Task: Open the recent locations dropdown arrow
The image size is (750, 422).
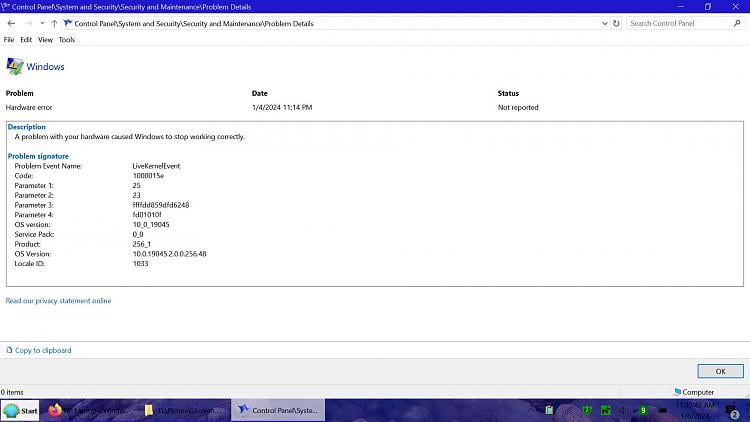Action: coord(42,23)
